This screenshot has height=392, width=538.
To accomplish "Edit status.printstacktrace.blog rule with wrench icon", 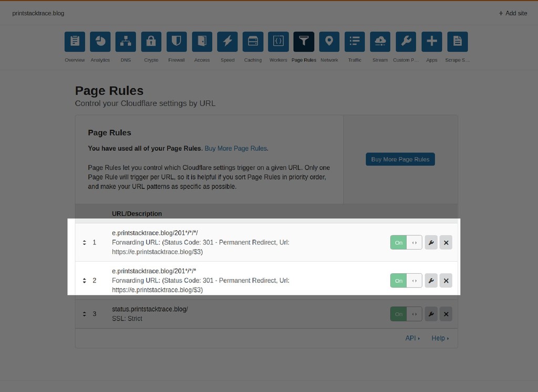I will [431, 314].
